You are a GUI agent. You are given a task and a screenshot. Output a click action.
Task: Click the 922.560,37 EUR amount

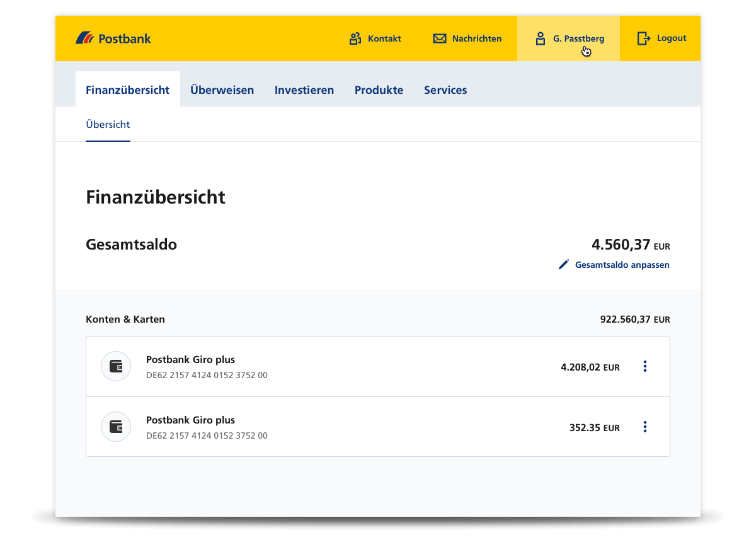(635, 320)
